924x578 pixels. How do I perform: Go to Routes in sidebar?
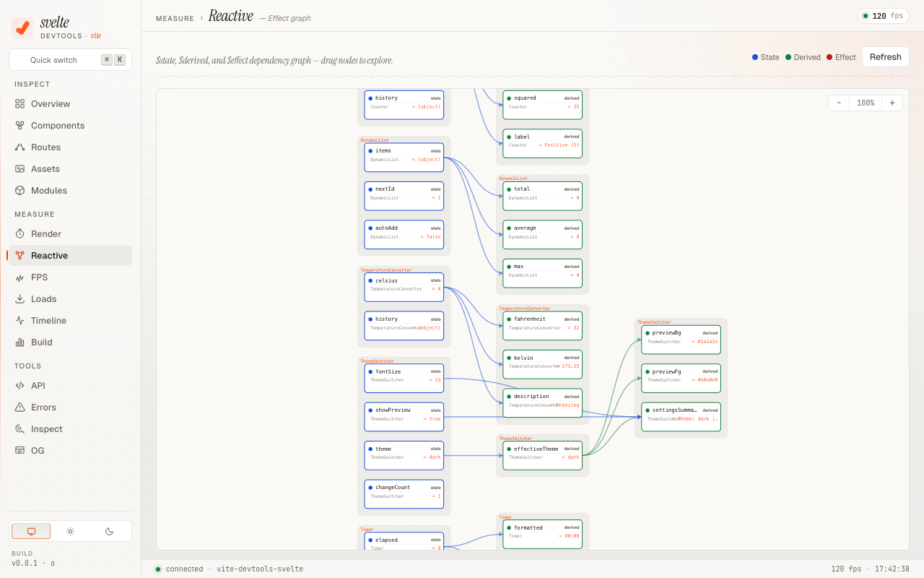[70, 147]
